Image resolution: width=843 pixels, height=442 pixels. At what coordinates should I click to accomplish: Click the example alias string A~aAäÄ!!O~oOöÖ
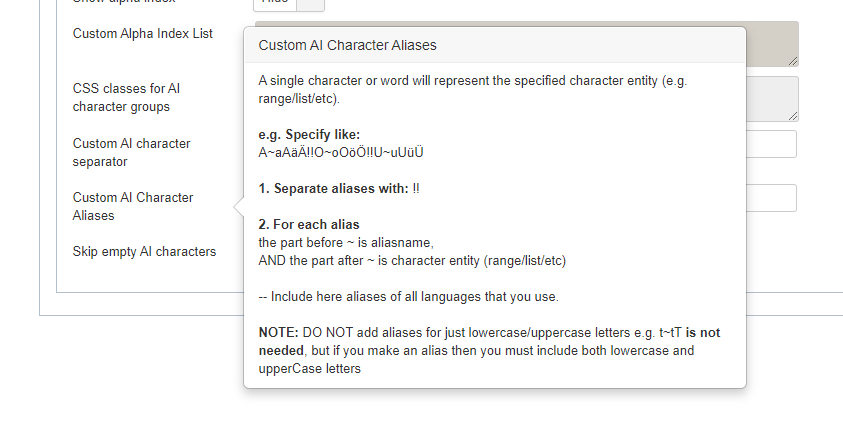[x=341, y=153]
